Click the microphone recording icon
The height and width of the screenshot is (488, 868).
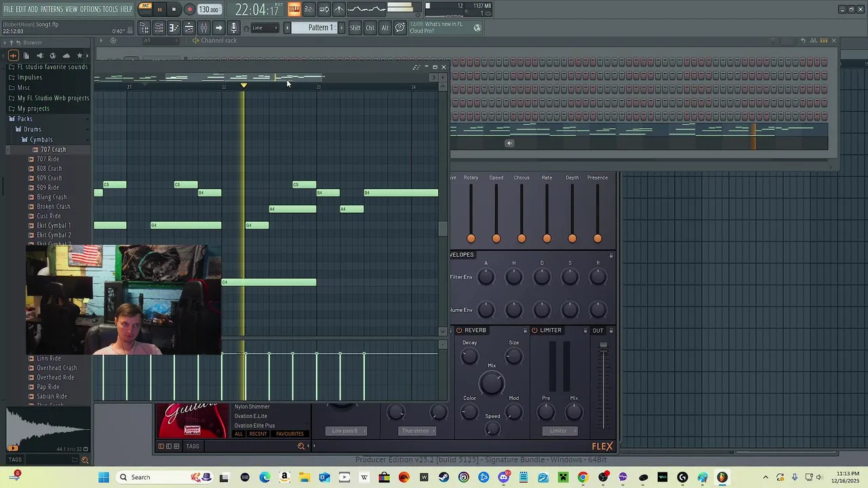pos(233,28)
